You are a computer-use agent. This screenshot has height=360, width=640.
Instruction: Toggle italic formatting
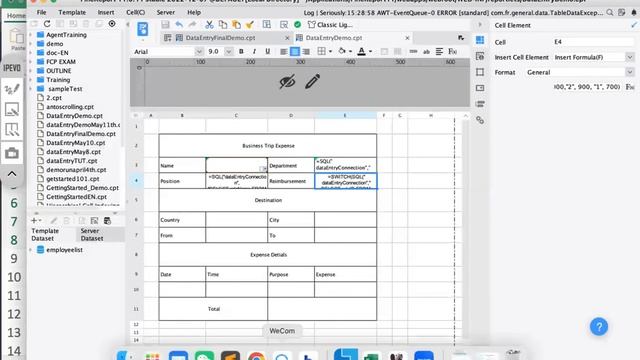[x=254, y=51]
